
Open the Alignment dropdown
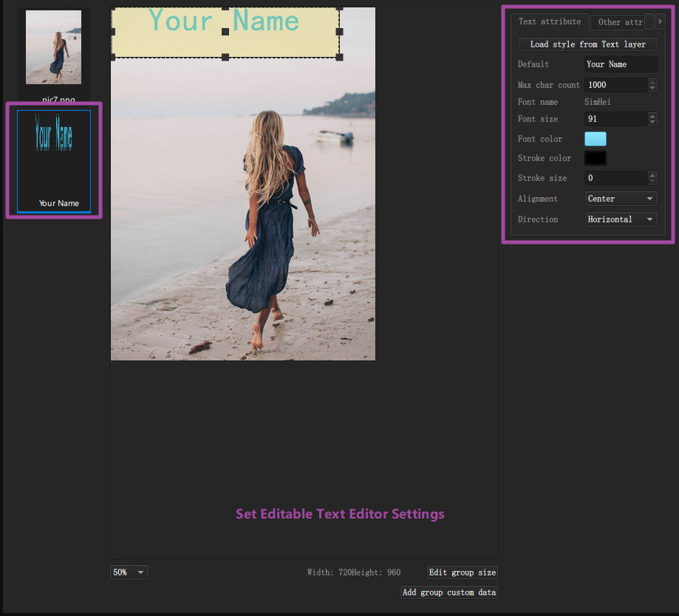point(621,199)
